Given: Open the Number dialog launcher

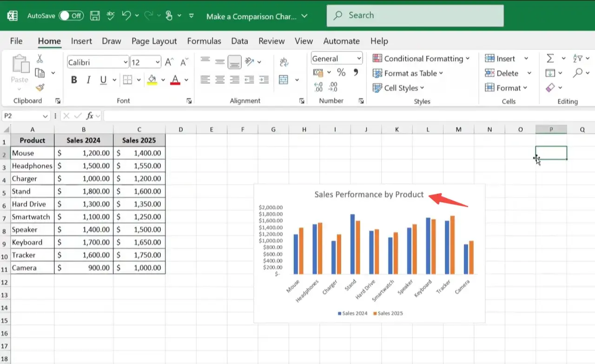Looking at the screenshot, I should (x=361, y=101).
